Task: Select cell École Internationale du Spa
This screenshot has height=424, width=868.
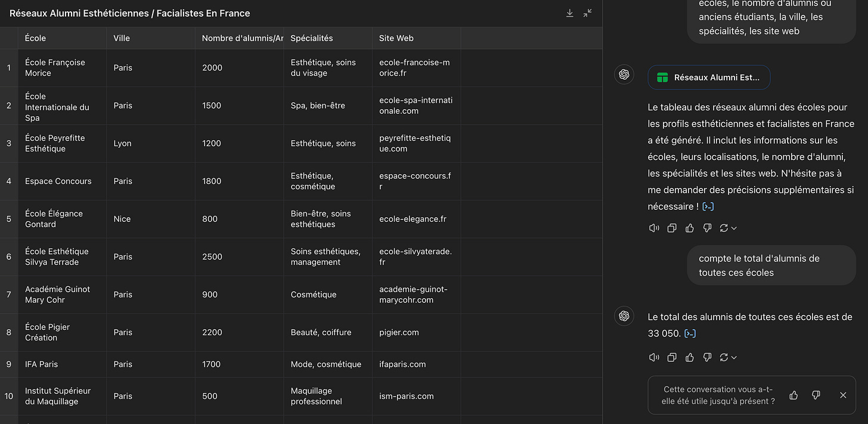Action: (x=62, y=106)
